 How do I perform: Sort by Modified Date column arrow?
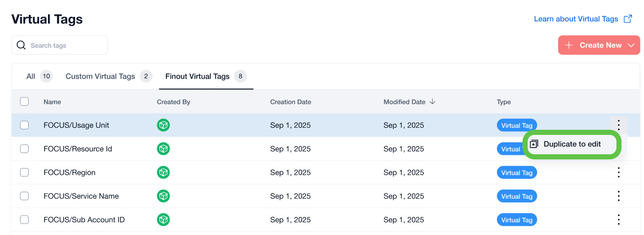[433, 102]
